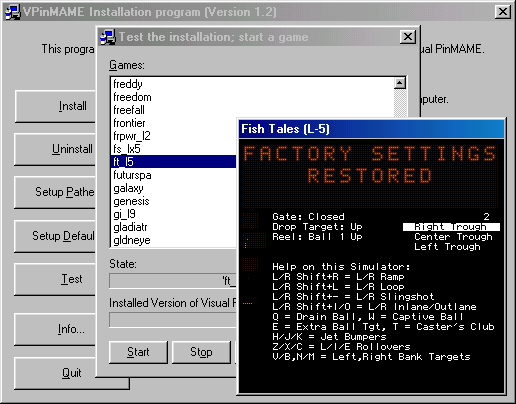Click the Stop button
This screenshot has width=516, height=404.
(x=201, y=352)
